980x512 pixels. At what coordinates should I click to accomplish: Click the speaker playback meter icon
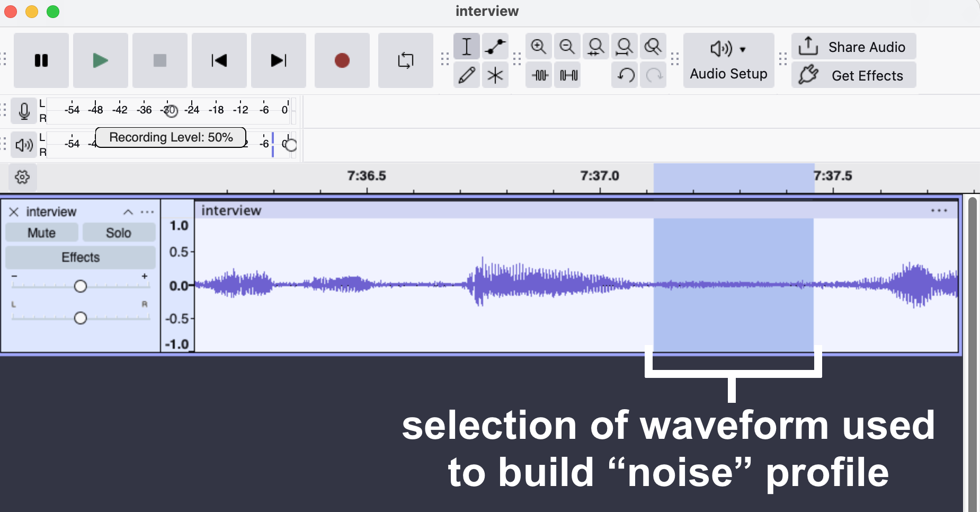[24, 145]
